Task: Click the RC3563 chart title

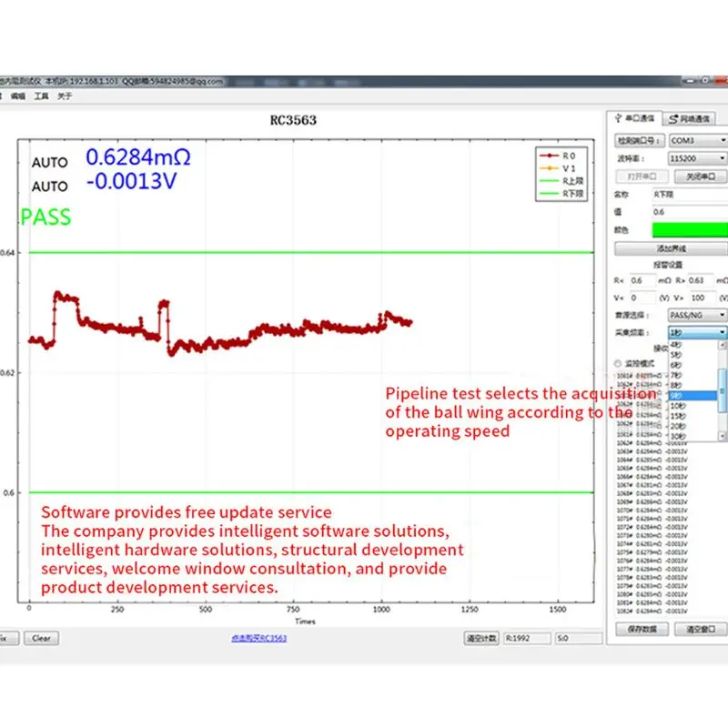Action: point(293,120)
